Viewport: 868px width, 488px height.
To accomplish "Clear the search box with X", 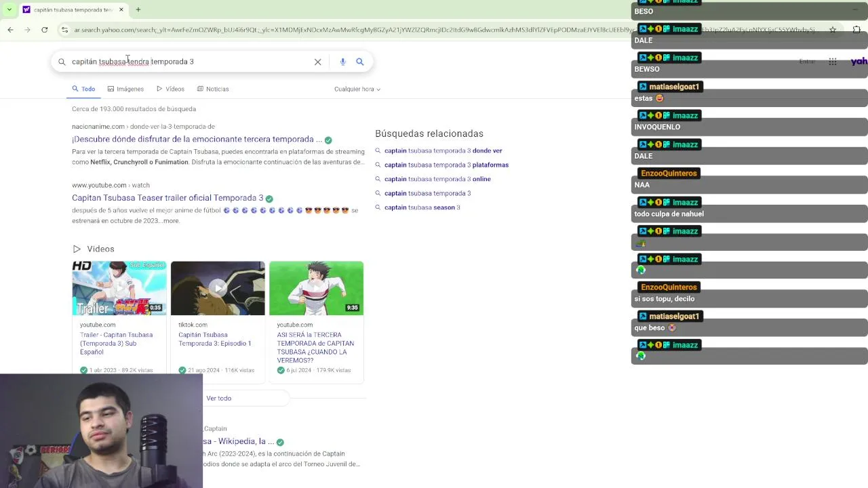I will tap(317, 62).
